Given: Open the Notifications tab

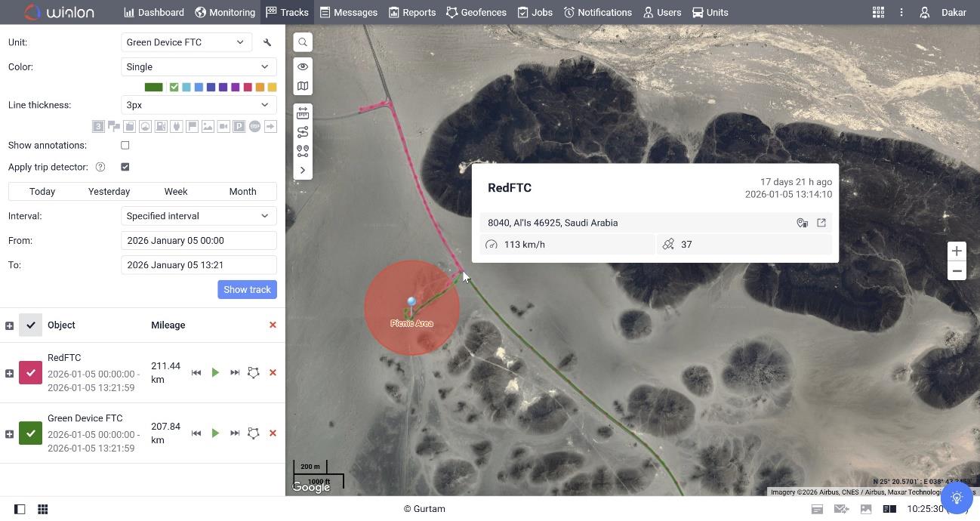Looking at the screenshot, I should click(598, 12).
